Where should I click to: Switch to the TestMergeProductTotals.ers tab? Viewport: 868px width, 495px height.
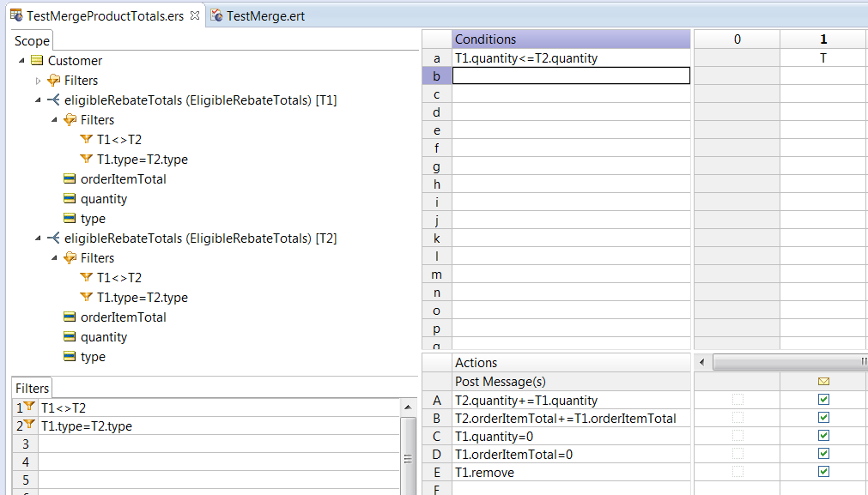[106, 15]
